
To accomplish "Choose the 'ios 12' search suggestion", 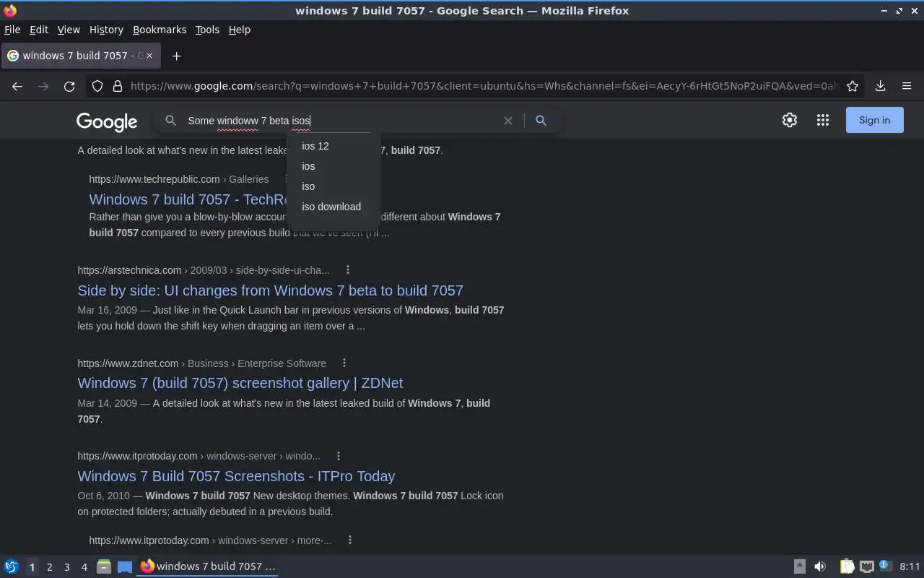I will (x=334, y=146).
